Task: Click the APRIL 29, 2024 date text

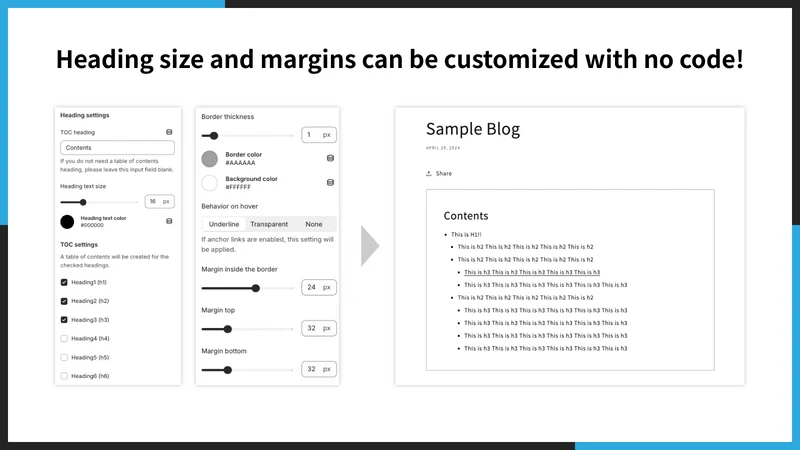Action: tap(443, 148)
